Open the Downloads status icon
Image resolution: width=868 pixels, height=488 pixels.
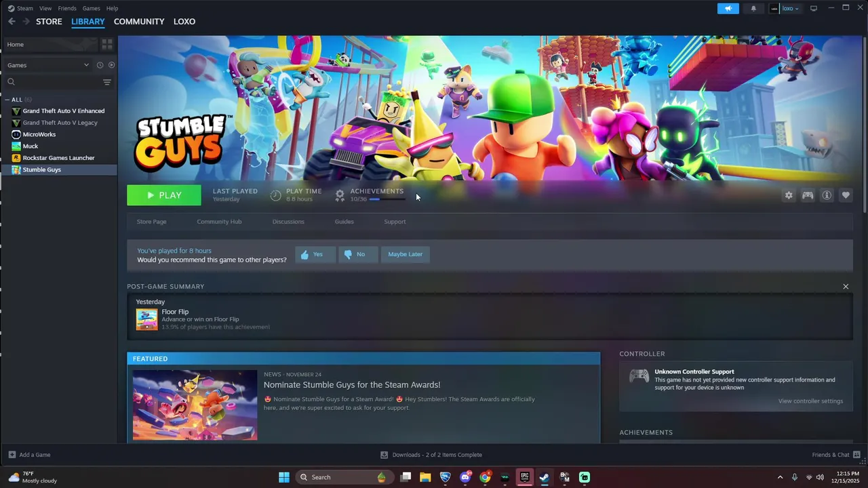click(384, 455)
